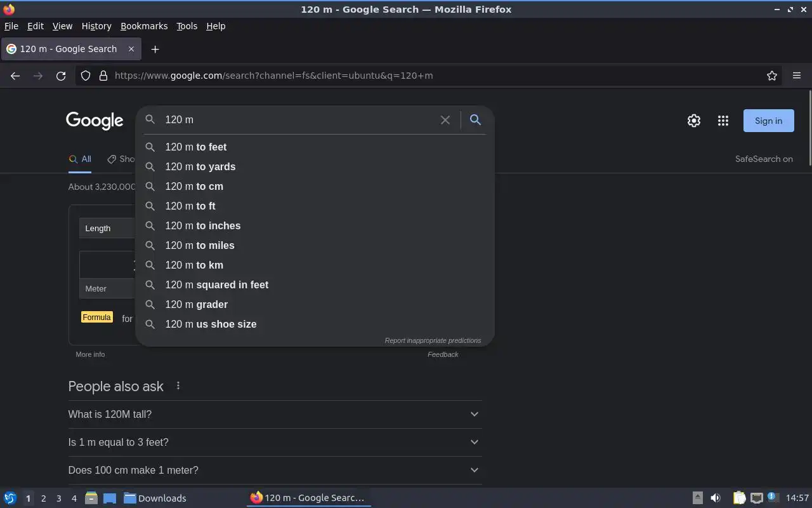Click inside the Google search input field
812x508 pixels.
click(298, 119)
